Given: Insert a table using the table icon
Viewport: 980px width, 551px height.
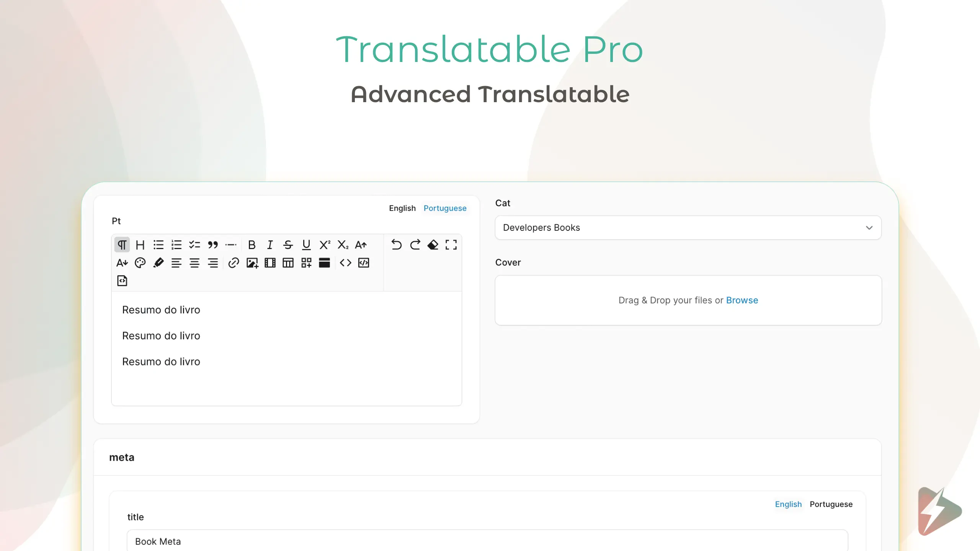Looking at the screenshot, I should click(x=288, y=263).
